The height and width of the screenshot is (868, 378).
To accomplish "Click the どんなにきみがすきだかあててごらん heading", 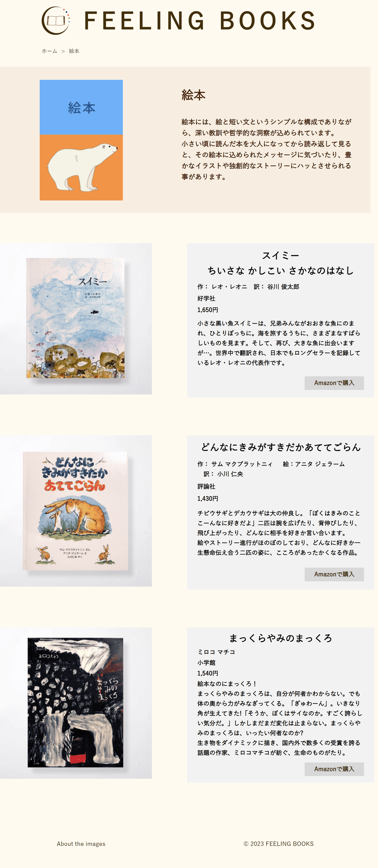I will click(281, 447).
